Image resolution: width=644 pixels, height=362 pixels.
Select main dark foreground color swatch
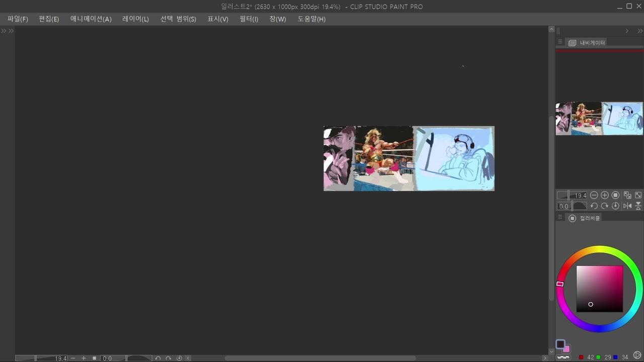(560, 344)
